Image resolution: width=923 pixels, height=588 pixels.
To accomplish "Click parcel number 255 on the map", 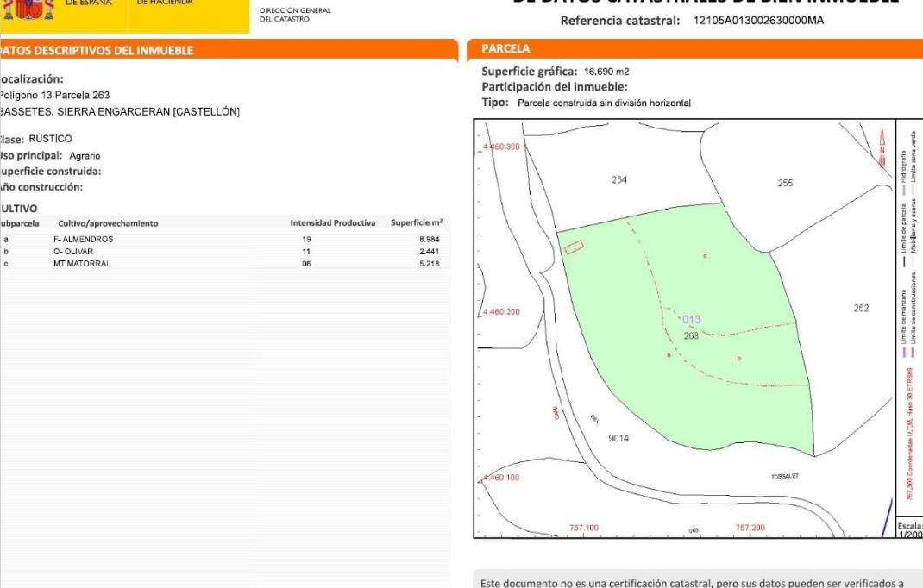I will click(x=785, y=183).
